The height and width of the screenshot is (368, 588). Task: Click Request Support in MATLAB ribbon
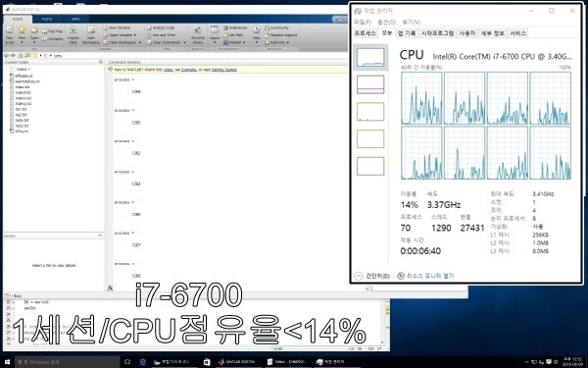(x=281, y=35)
